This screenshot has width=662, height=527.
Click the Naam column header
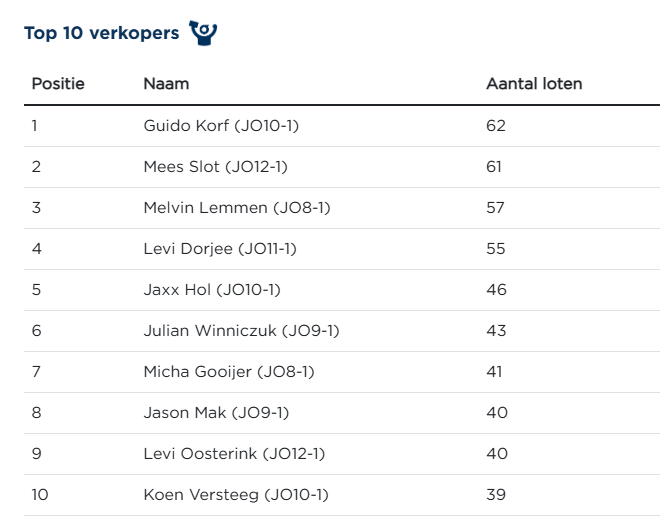[166, 84]
